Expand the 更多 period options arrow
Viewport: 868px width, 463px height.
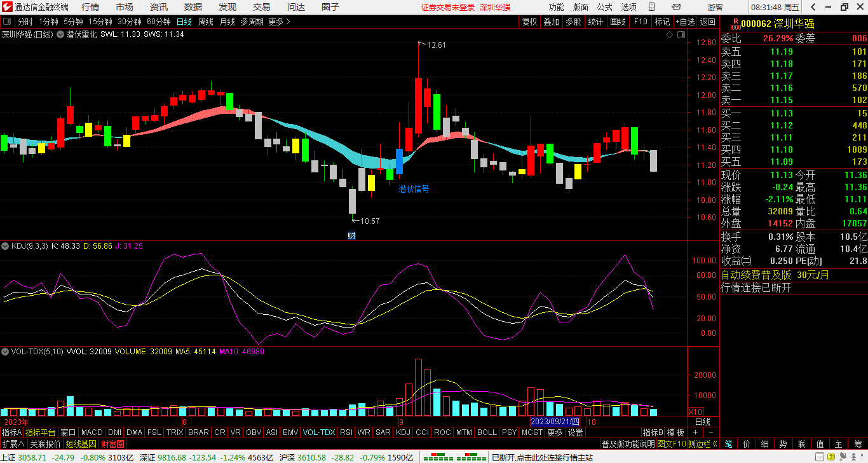pyautogui.click(x=280, y=22)
